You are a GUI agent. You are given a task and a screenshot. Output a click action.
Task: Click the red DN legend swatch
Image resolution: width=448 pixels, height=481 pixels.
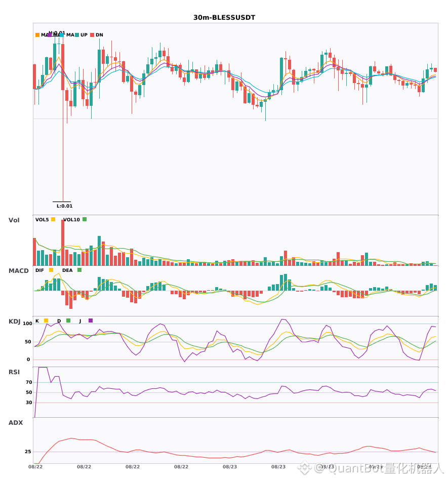pos(92,35)
